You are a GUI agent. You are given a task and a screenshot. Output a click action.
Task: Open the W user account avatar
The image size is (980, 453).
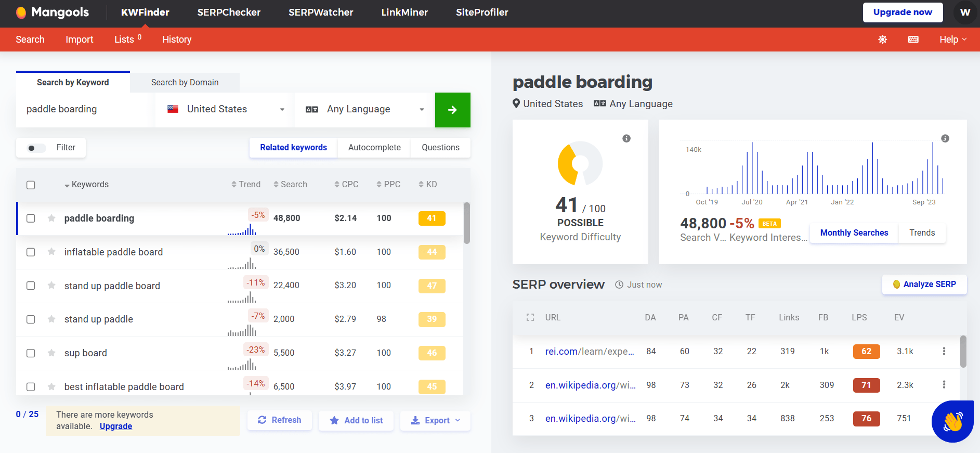tap(965, 12)
